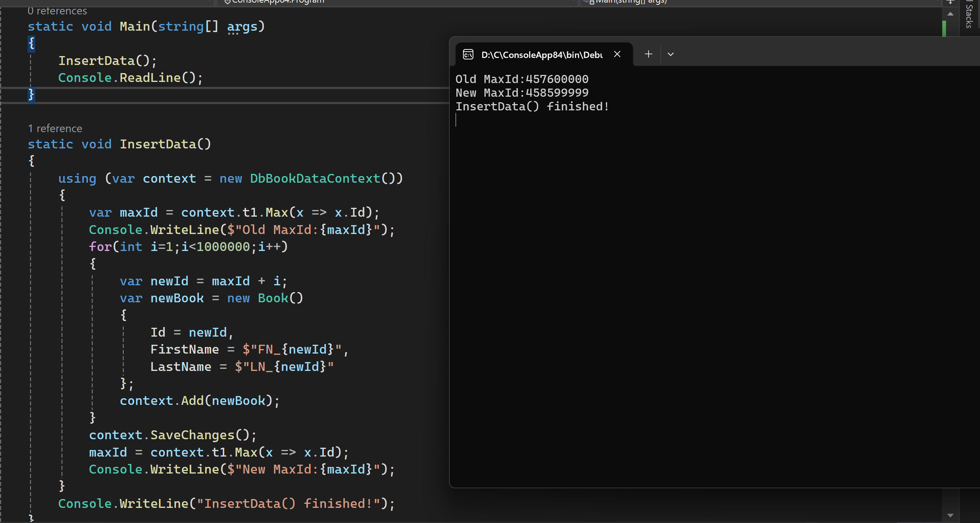980x523 pixels.
Task: Click the '1 reference' CodeLens above InsertData
Action: (x=55, y=128)
